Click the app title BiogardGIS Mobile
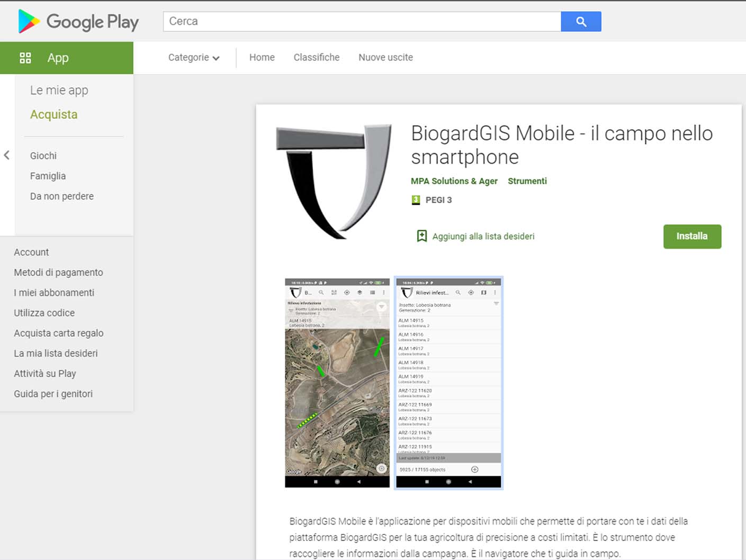Image resolution: width=746 pixels, height=560 pixels. coord(562,145)
